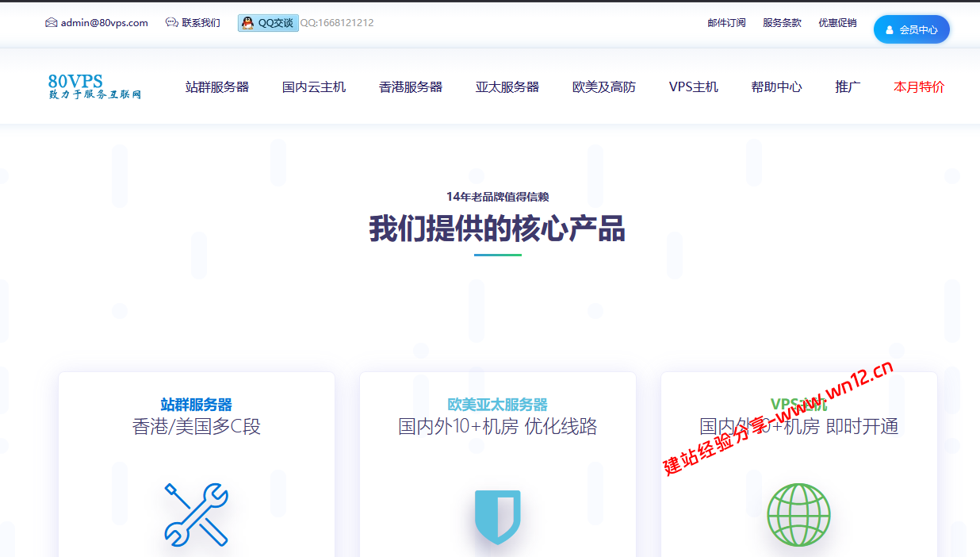Select 欧美及高防 from the navigation
980x557 pixels.
pyautogui.click(x=603, y=87)
